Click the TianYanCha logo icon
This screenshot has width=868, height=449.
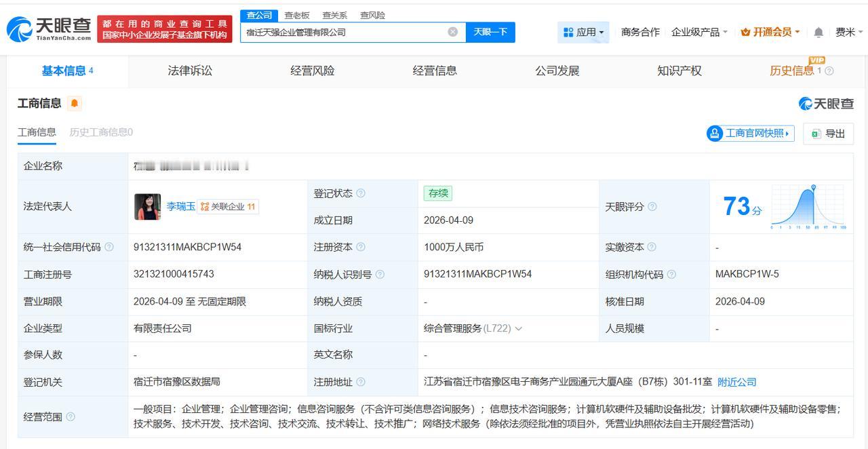coord(19,29)
